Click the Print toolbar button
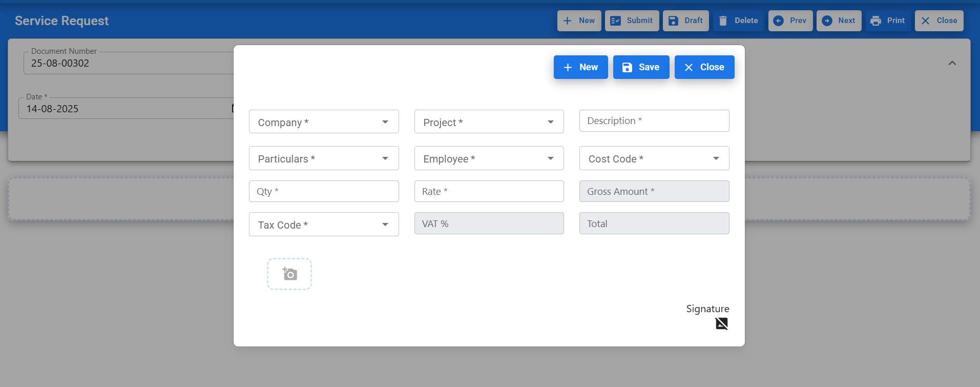Image resolution: width=980 pixels, height=387 pixels. click(888, 21)
